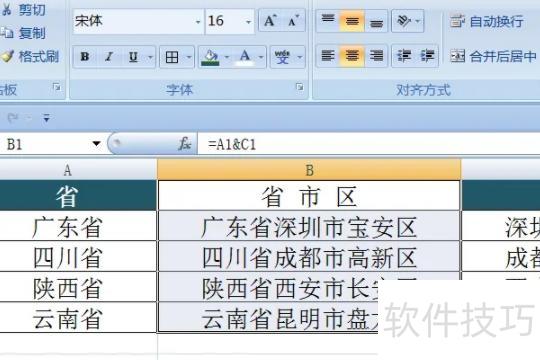Select the header cell 省
This screenshot has height=360, width=540.
click(78, 195)
